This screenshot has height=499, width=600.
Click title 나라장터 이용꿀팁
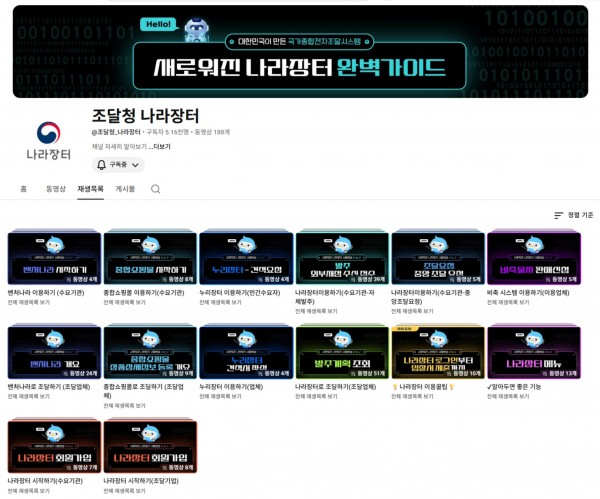click(423, 387)
